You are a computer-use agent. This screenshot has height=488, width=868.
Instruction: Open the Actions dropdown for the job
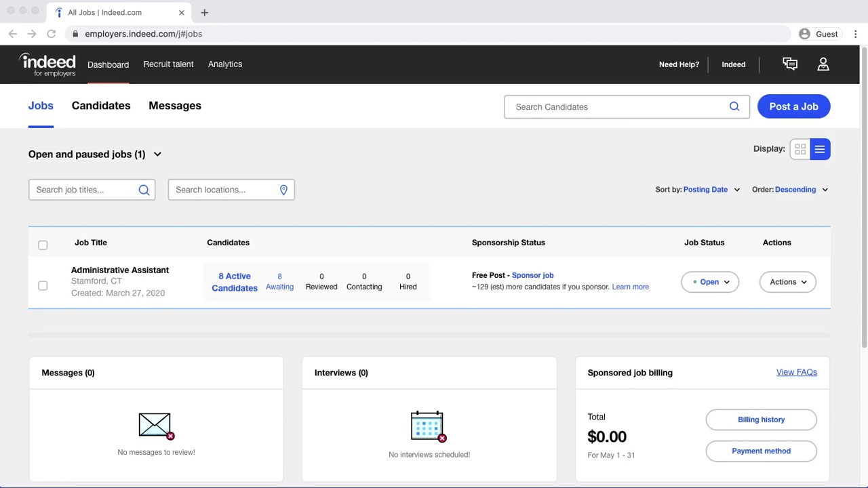(x=788, y=282)
